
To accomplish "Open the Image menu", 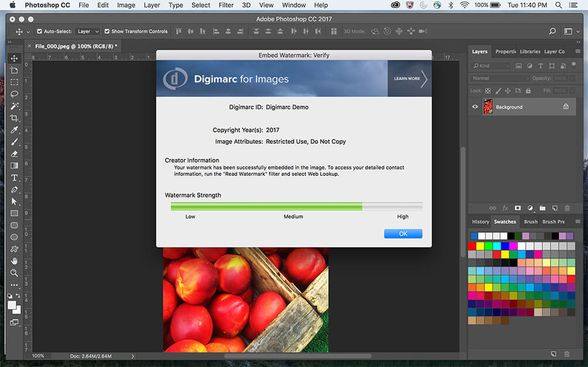I will (x=126, y=5).
